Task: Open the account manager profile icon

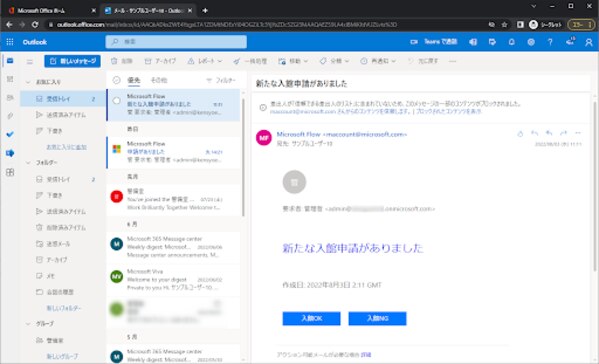Action: [589, 42]
